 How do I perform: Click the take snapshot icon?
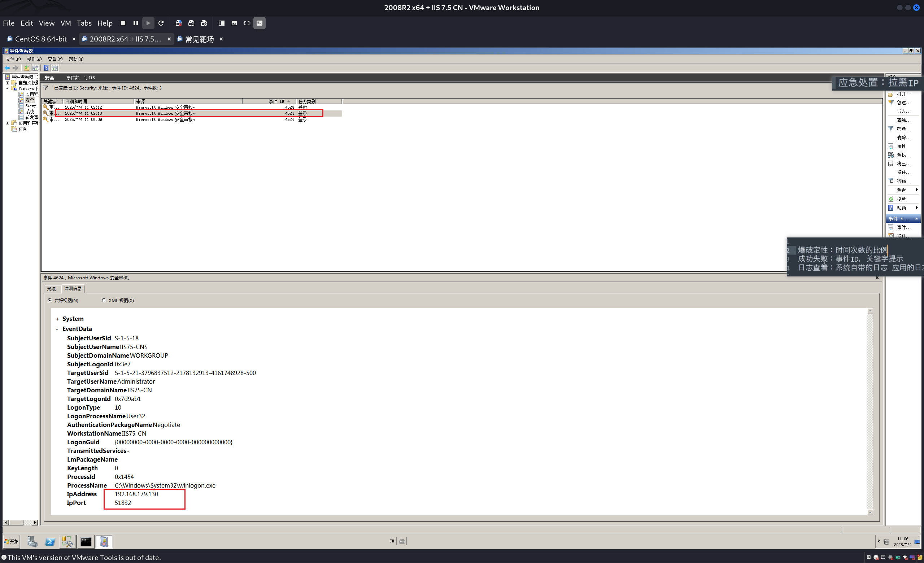[x=179, y=23]
